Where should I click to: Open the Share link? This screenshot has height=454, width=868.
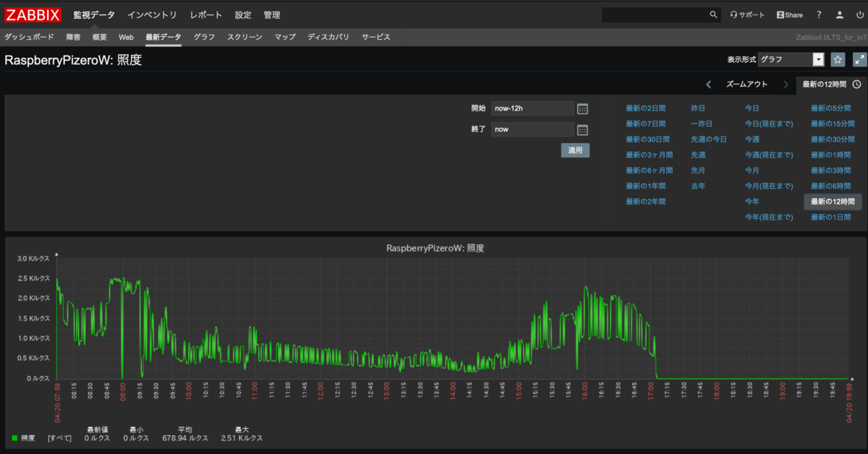coord(789,14)
